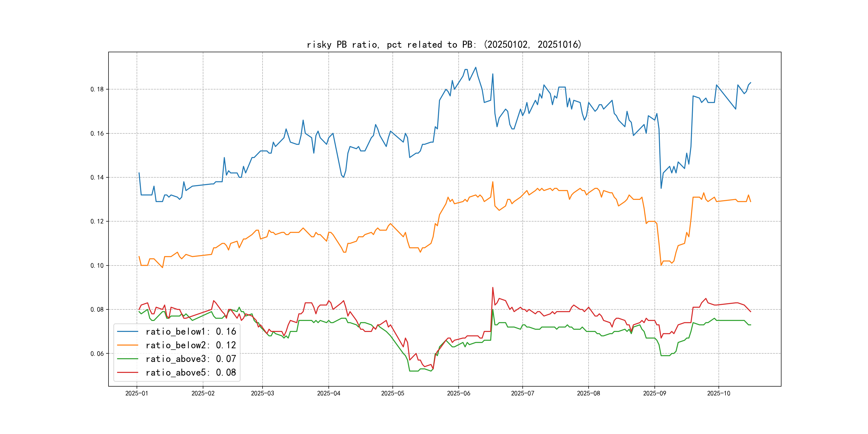Click the 2025-08 x-axis tick label
This screenshot has width=868, height=434.
pos(588,393)
